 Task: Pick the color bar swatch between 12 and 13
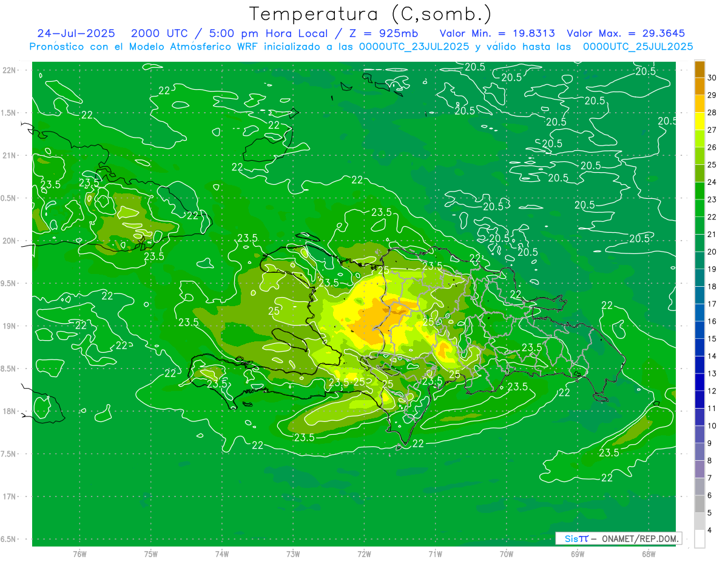tap(699, 383)
